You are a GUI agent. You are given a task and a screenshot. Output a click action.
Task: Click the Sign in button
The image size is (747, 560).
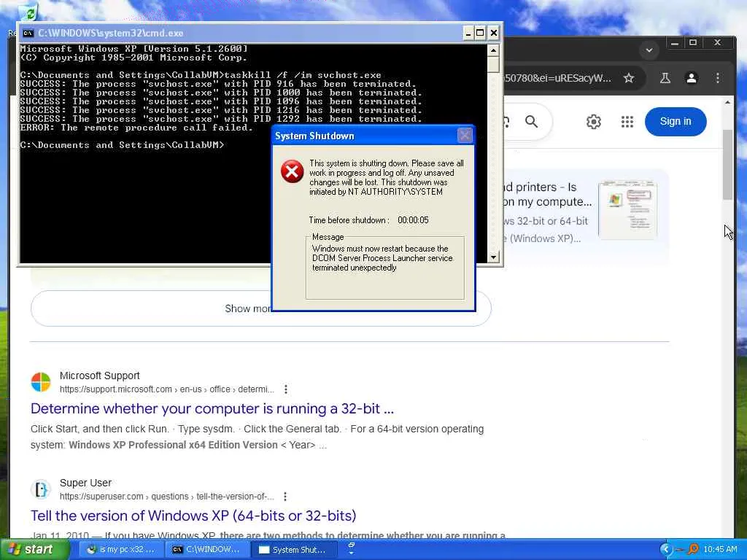[676, 122]
